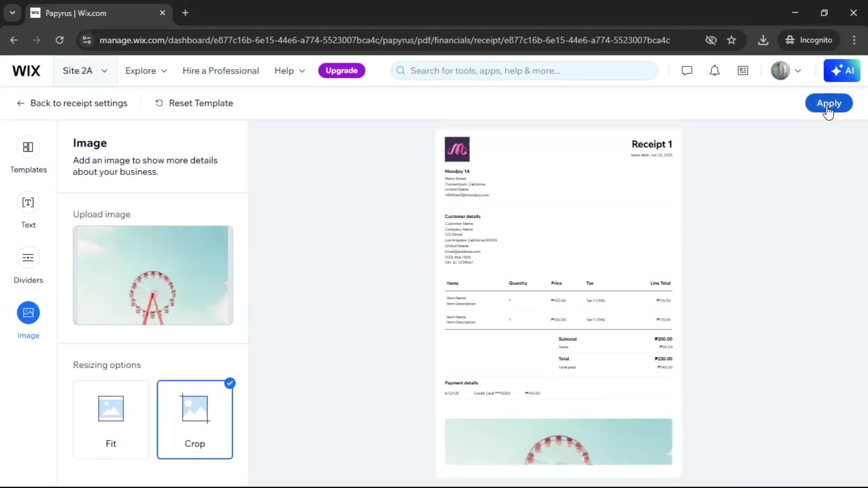Select the Fit resizing option
Screen dimensions: 868x488
click(111, 420)
